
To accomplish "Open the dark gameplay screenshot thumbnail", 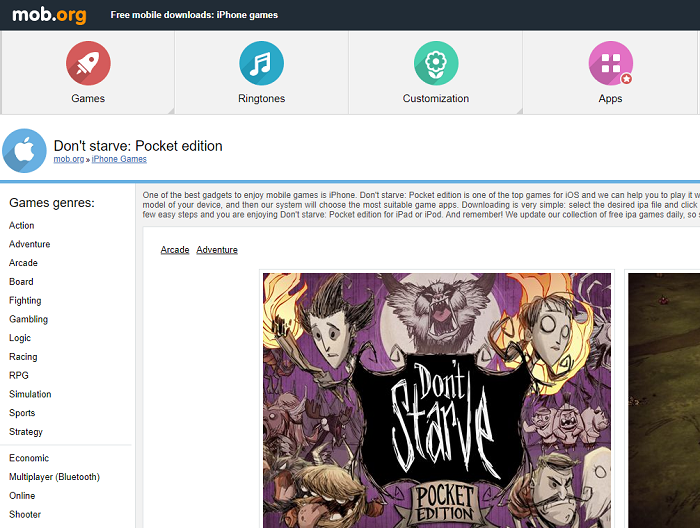I will click(x=664, y=400).
